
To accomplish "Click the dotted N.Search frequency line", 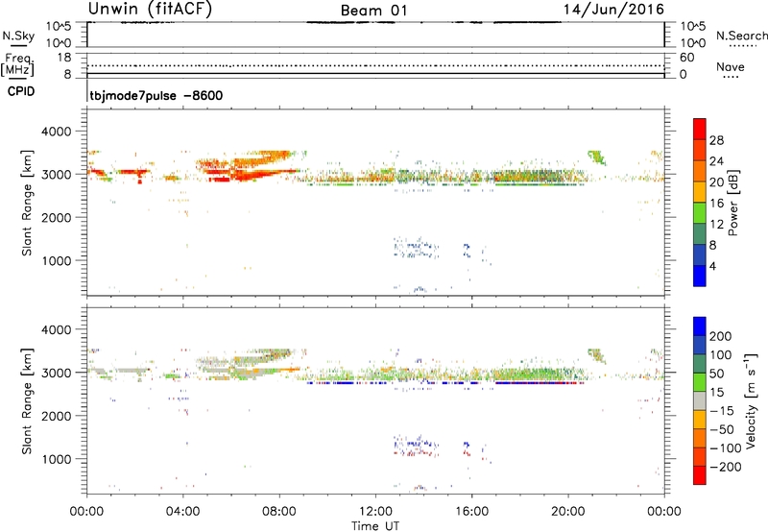I will [375, 65].
